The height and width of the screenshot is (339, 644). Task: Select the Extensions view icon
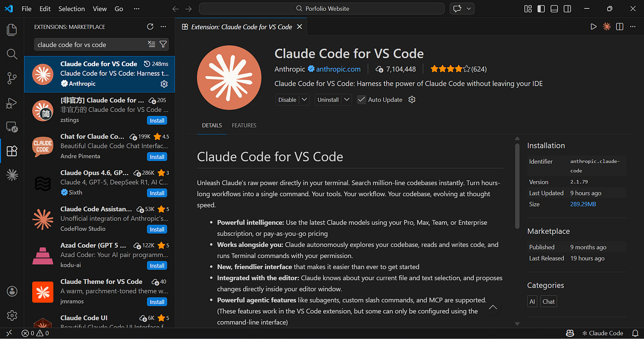click(12, 151)
